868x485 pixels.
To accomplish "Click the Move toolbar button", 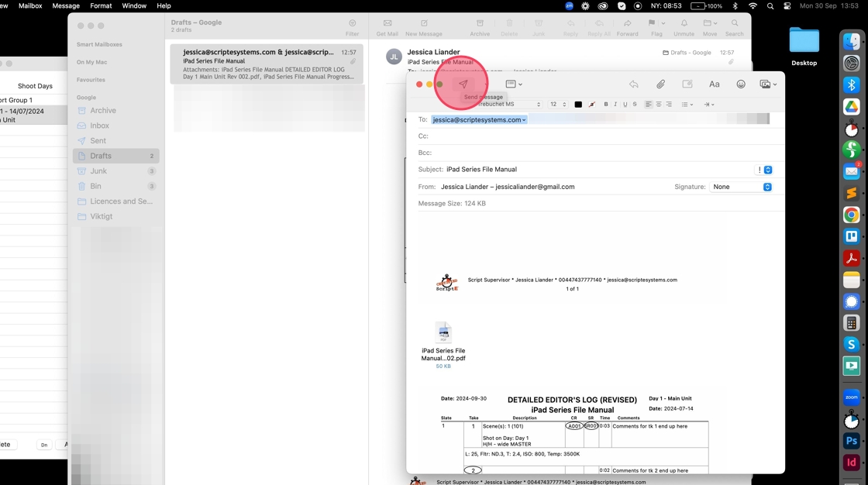I will 710,27.
